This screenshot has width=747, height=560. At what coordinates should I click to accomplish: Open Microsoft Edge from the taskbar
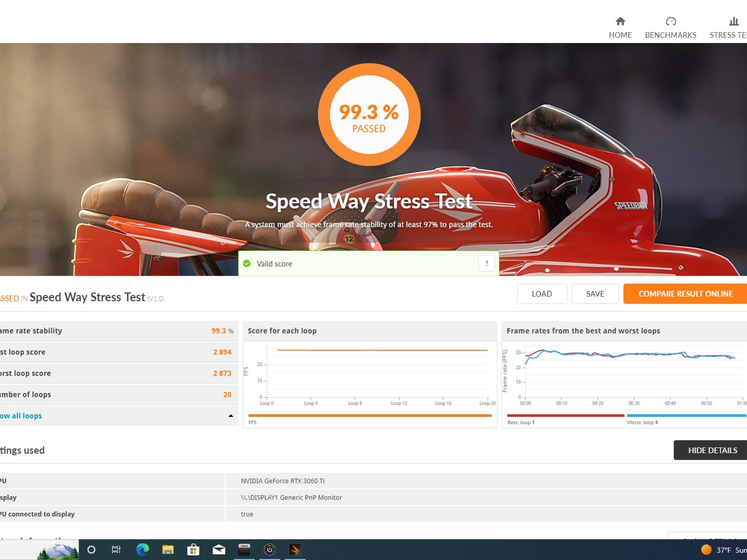(x=142, y=549)
